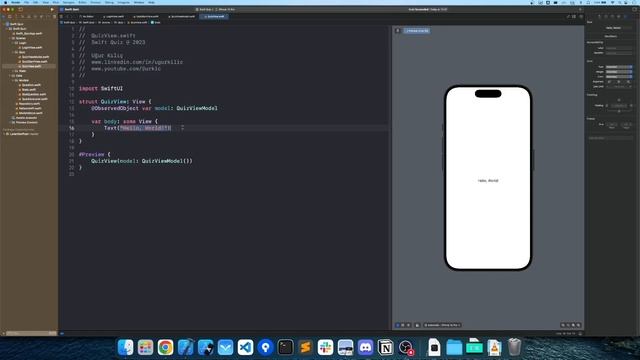Click the frame Height field
The width and height of the screenshot is (640, 360).
626,124
